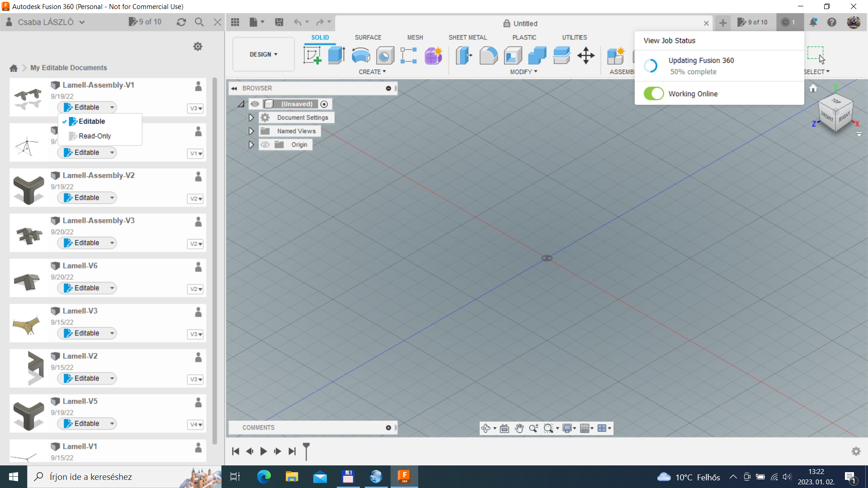This screenshot has width=868, height=488.
Task: Select the Extrude tool icon
Action: (x=336, y=56)
